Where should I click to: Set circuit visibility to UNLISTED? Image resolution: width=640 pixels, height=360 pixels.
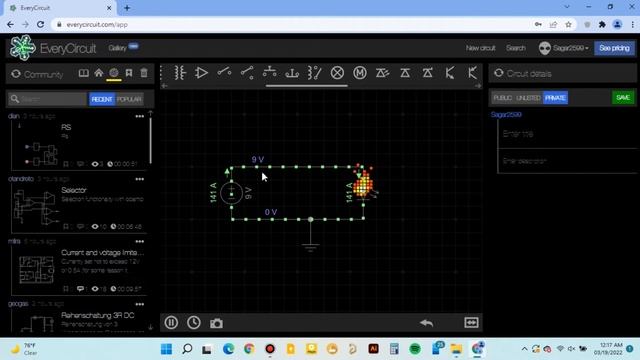click(x=529, y=98)
